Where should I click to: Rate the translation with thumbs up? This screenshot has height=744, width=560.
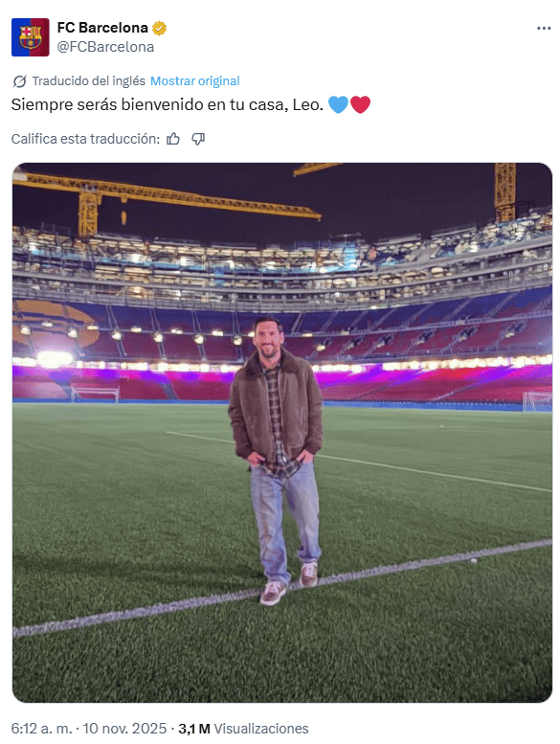point(173,139)
